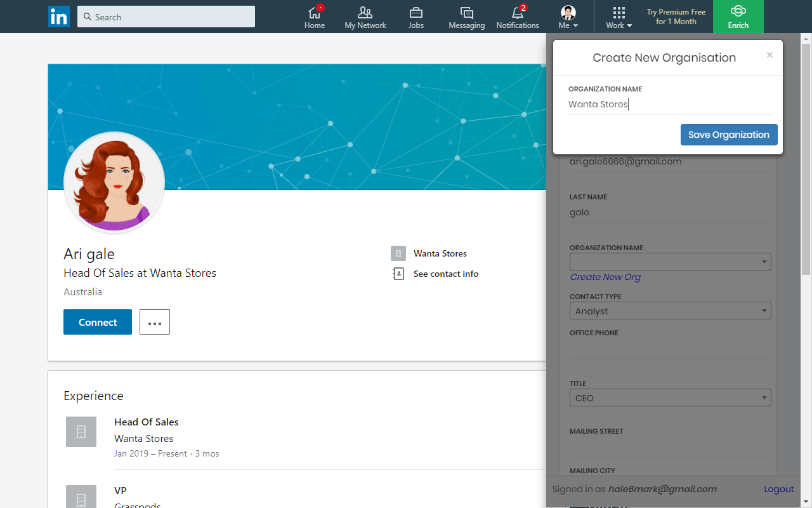The width and height of the screenshot is (812, 508).
Task: Open the Organization Name dropdown
Action: (670, 262)
